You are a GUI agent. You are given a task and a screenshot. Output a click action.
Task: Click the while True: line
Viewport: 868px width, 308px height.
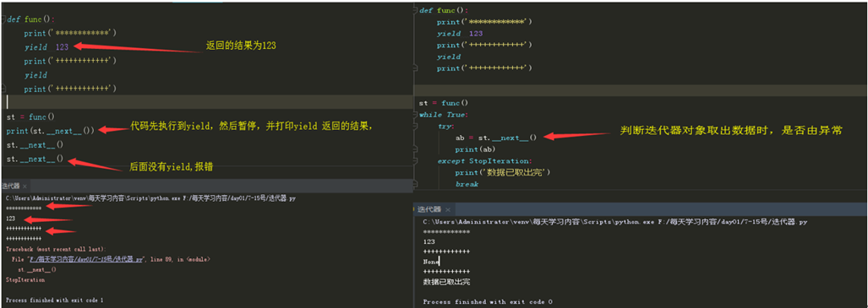tap(444, 115)
